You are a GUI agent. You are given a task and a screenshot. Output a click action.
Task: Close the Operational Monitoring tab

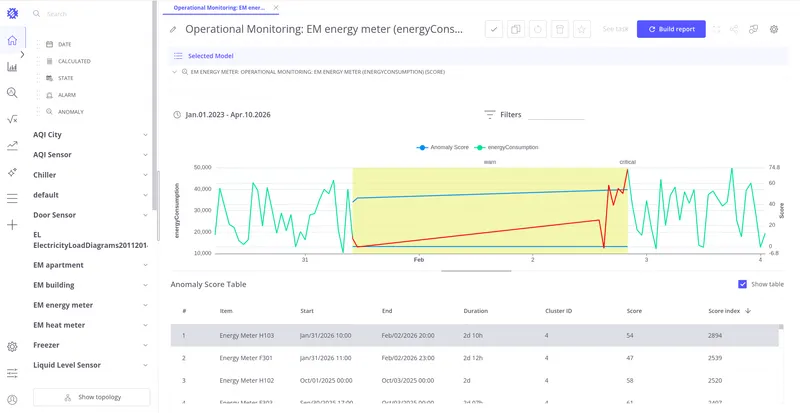(276, 8)
